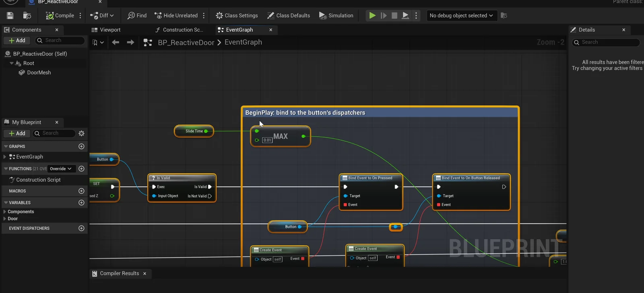Click the green Play button

372,16
